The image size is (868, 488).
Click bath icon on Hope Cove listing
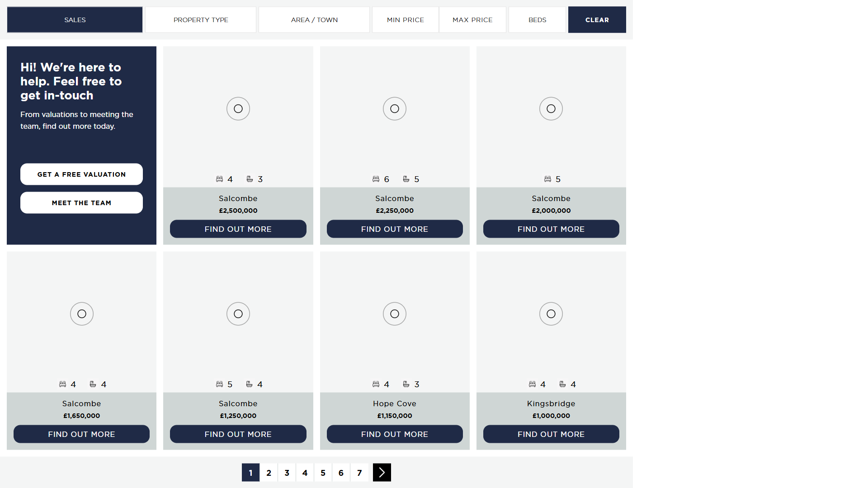tap(406, 384)
